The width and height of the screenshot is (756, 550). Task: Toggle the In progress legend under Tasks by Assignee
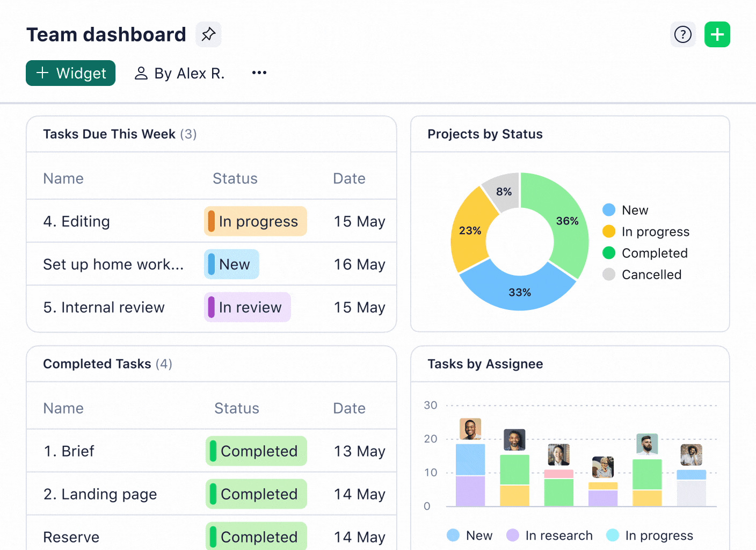pos(613,535)
